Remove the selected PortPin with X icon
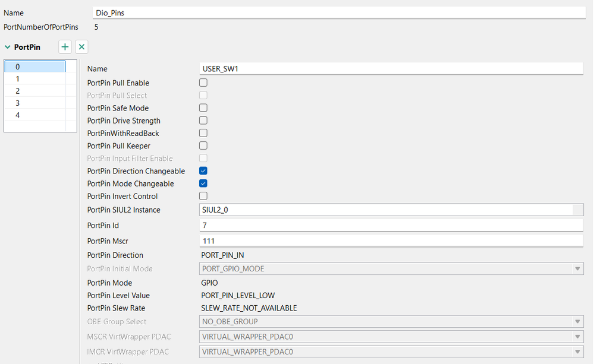 click(x=82, y=47)
